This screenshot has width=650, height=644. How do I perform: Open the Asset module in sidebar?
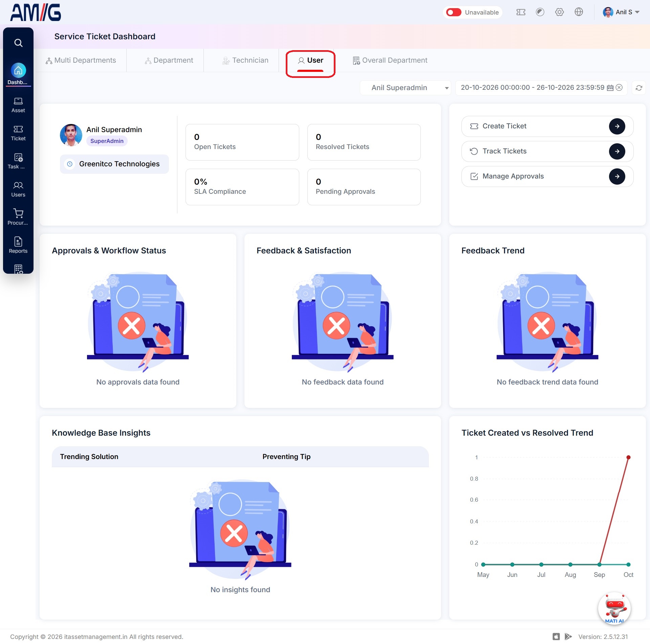18,105
